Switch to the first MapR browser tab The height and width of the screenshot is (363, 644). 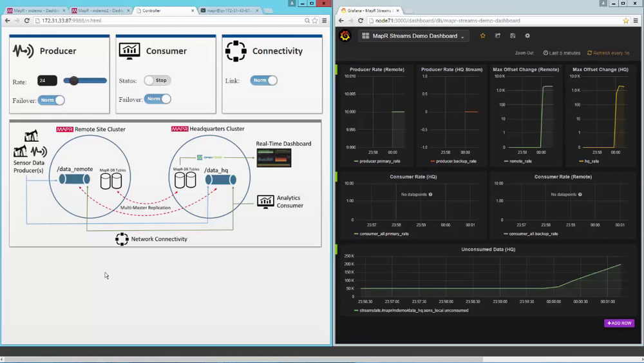(35, 10)
